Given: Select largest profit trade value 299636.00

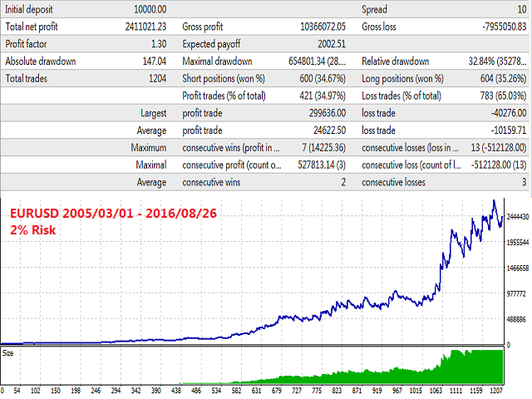Looking at the screenshot, I should [x=327, y=113].
